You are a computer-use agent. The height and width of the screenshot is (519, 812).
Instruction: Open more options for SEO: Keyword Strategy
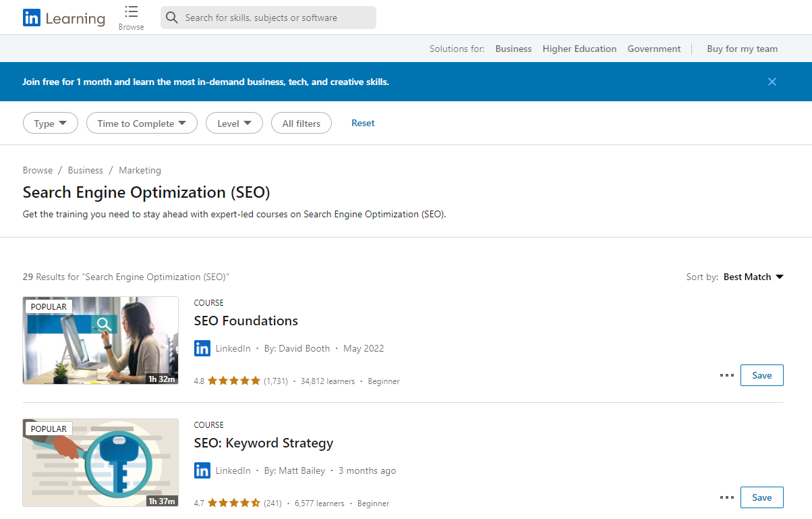[726, 497]
